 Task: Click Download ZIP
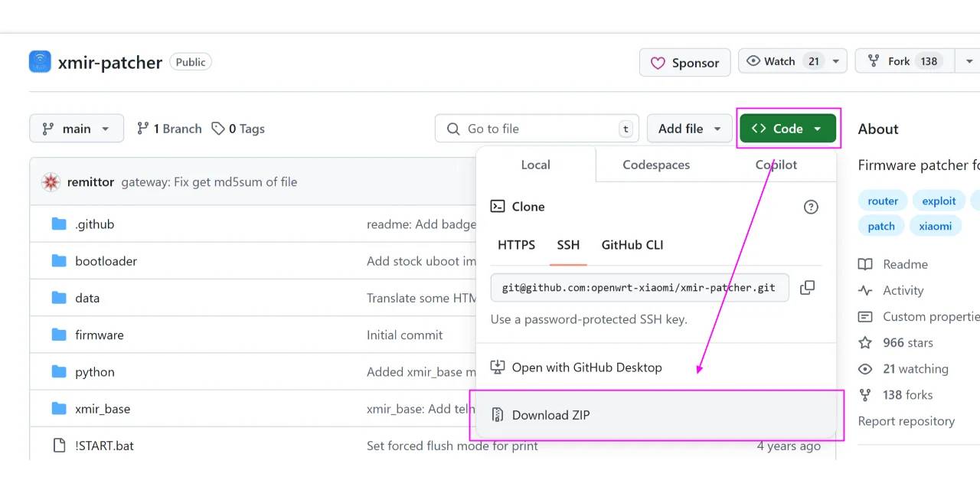656,415
